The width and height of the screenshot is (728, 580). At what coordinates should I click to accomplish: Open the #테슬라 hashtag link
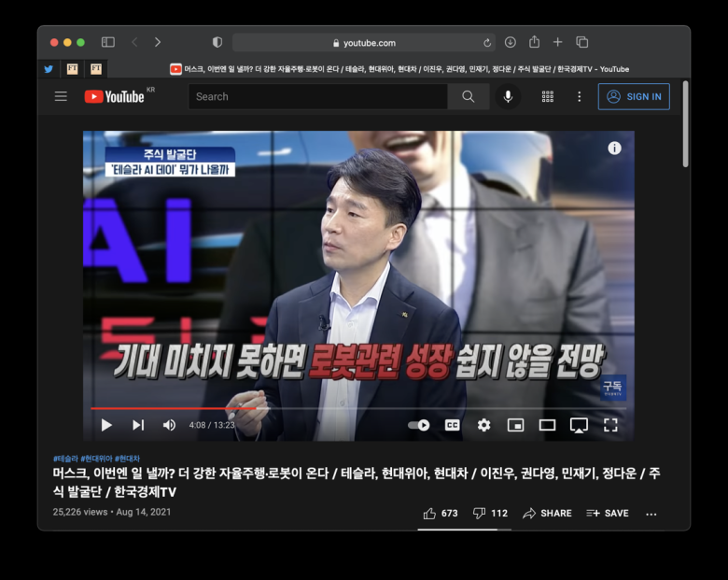click(x=65, y=459)
